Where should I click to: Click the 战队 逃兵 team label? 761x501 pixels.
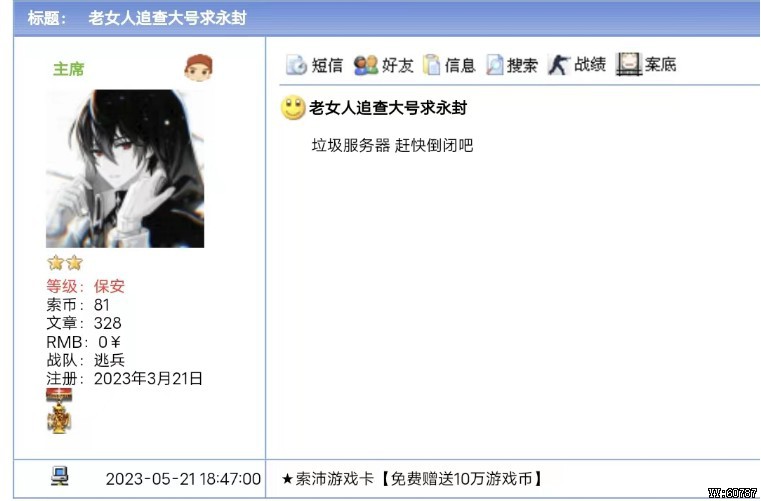tap(85, 360)
